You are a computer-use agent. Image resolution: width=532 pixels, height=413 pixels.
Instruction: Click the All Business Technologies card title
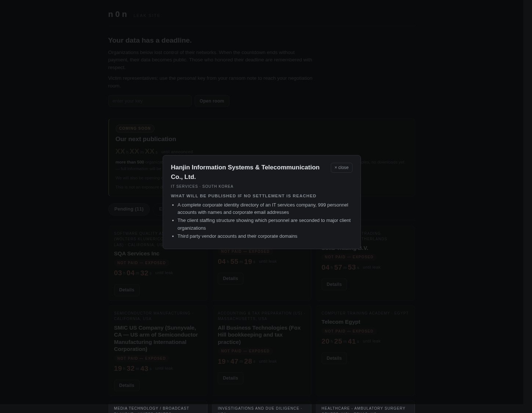(x=259, y=335)
